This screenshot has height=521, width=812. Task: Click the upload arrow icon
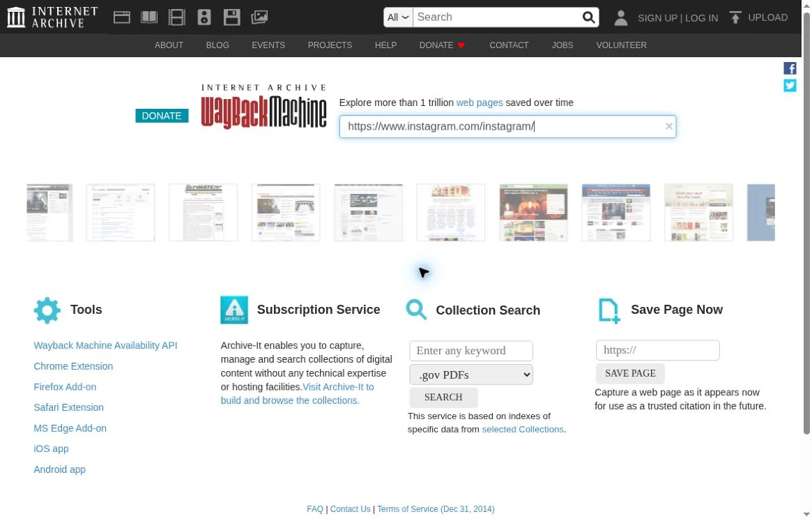tap(735, 17)
